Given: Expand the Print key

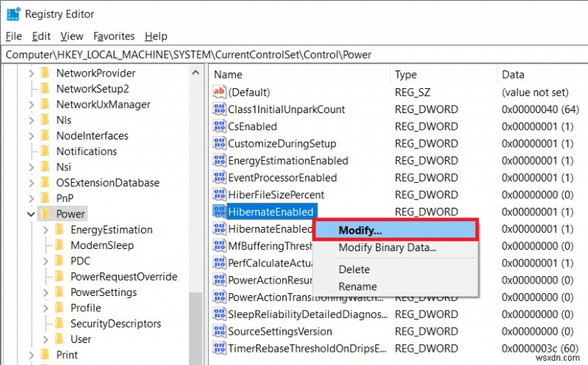Looking at the screenshot, I should (32, 355).
